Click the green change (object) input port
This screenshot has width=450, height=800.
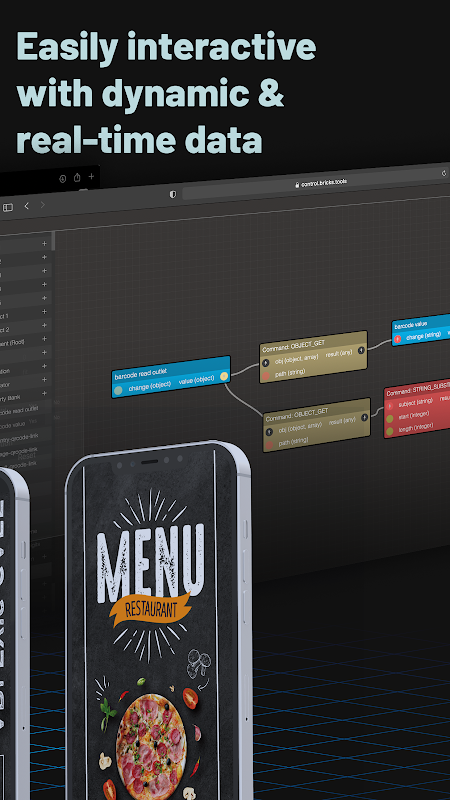tap(118, 391)
